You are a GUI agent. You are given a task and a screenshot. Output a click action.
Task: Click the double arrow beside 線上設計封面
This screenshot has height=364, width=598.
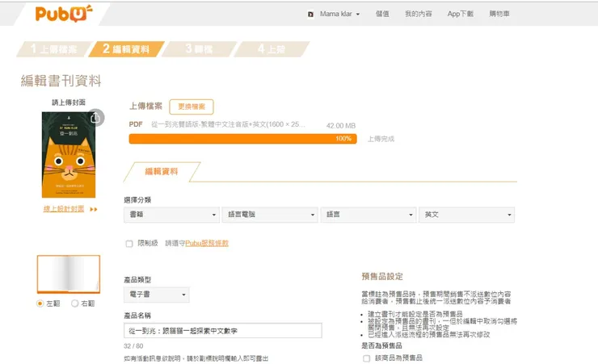coord(94,209)
